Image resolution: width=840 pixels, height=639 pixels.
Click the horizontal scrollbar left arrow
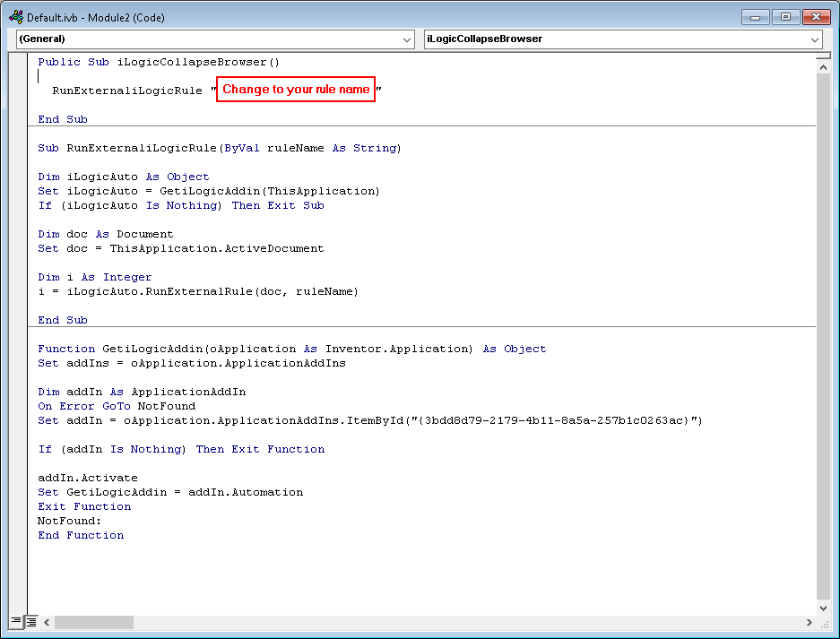tap(47, 621)
